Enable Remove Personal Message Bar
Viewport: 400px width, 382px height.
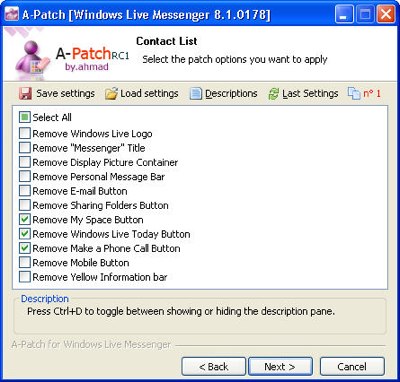click(x=25, y=176)
